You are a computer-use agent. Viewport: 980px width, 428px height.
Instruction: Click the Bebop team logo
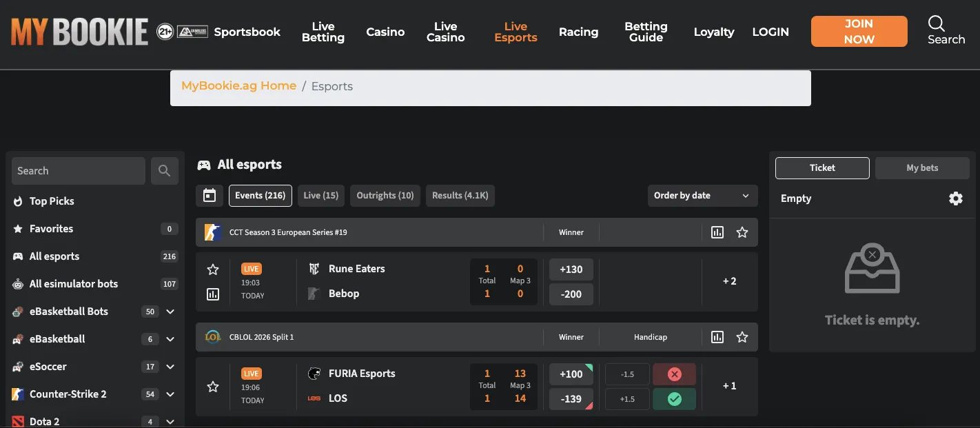314,294
